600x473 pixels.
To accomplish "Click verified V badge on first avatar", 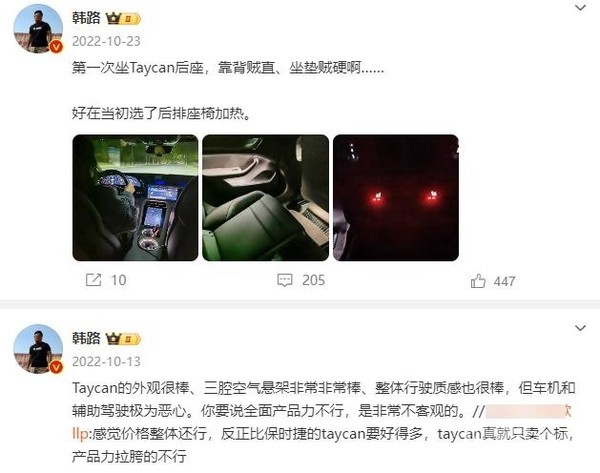I will pyautogui.click(x=56, y=47).
